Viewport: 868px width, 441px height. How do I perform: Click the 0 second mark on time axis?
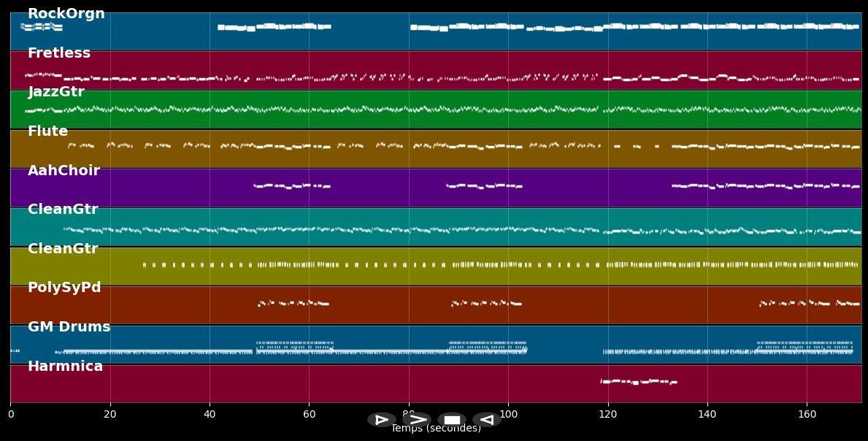(10, 414)
